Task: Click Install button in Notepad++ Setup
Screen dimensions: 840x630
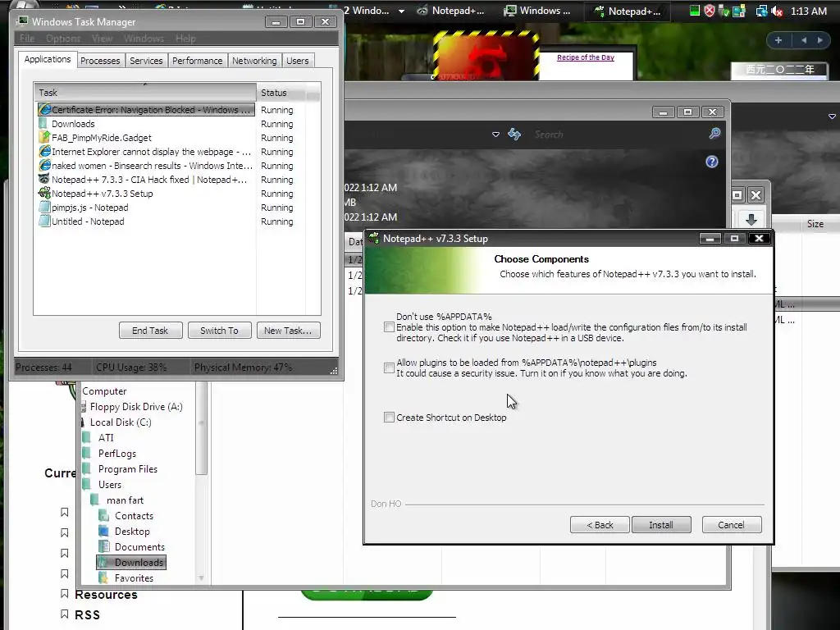Action: pos(661,525)
